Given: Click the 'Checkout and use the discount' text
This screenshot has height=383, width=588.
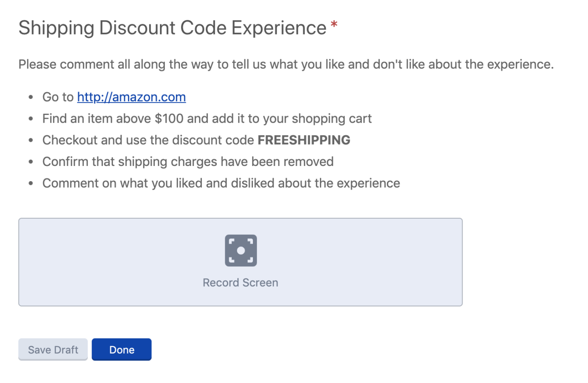Looking at the screenshot, I should [x=148, y=140].
